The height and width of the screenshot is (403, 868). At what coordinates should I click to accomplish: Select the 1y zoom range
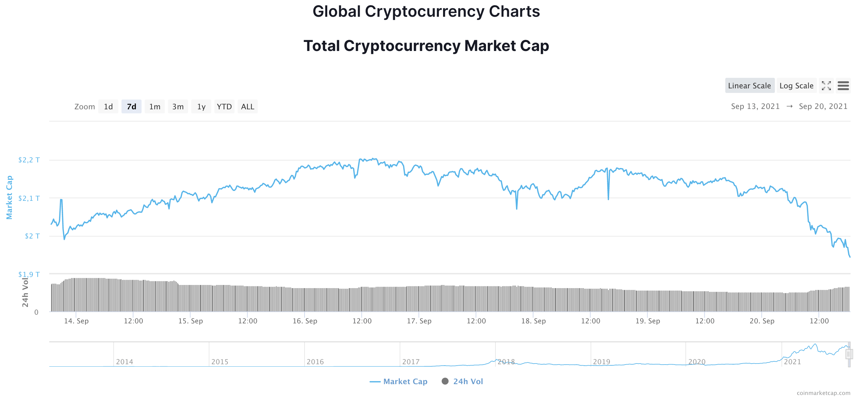point(201,107)
